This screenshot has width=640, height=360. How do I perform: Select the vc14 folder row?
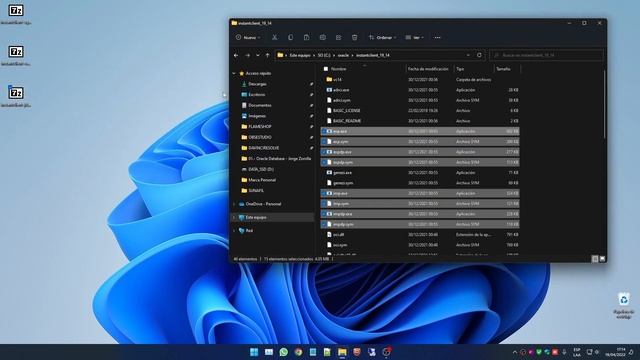coord(420,80)
